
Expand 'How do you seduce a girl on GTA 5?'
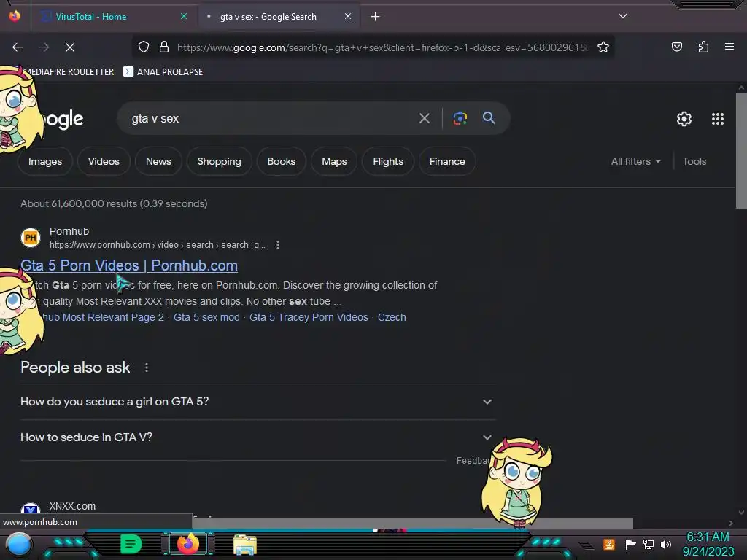(x=258, y=402)
